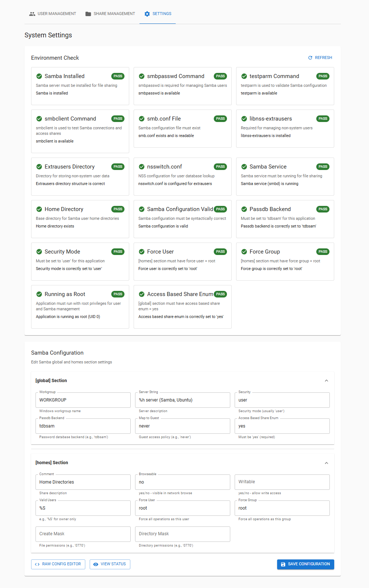Select the Server String field
This screenshot has height=588, width=369.
pos(182,400)
